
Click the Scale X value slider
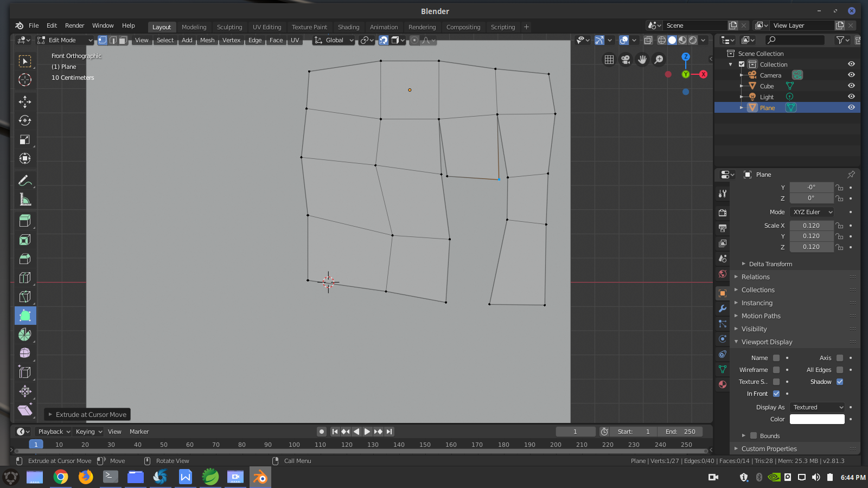tap(812, 226)
